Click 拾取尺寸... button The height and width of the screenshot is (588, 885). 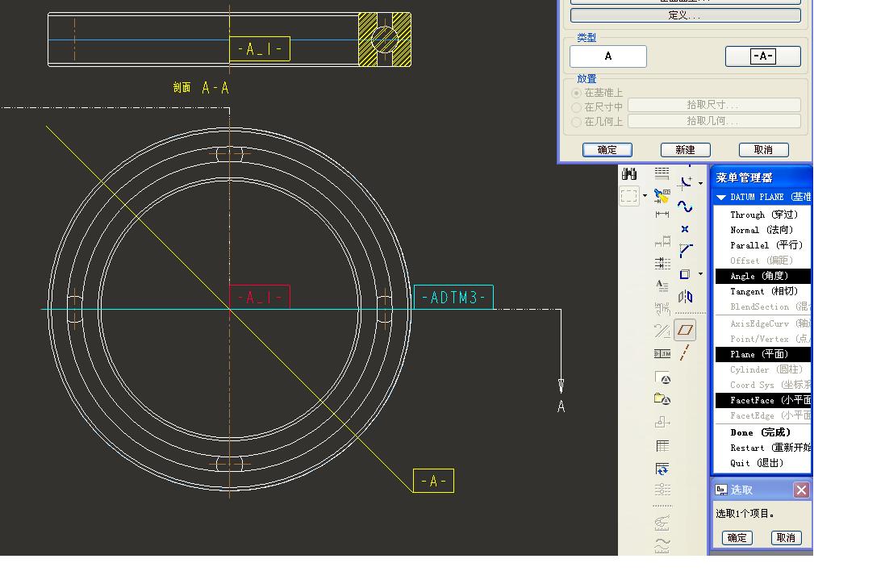(x=714, y=105)
